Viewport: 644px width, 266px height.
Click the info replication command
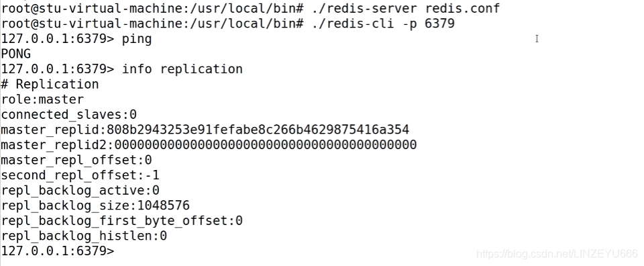(x=182, y=69)
